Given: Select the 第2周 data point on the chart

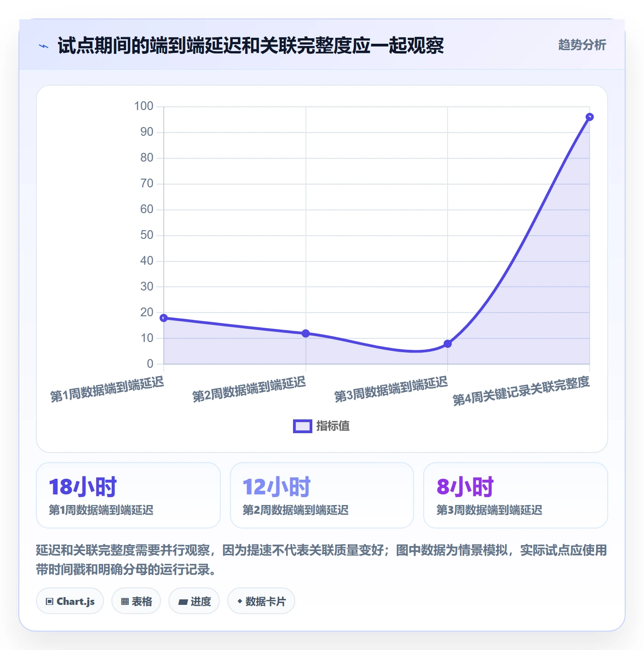Looking at the screenshot, I should pyautogui.click(x=306, y=333).
